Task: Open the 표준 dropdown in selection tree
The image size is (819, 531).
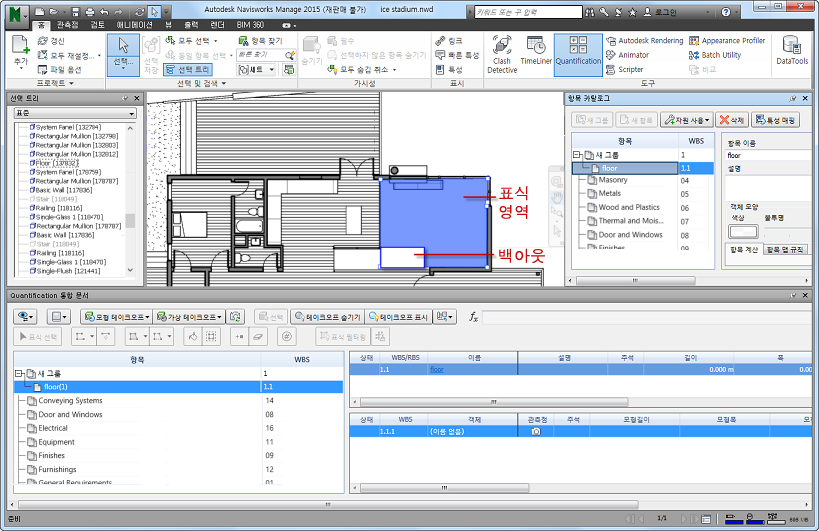Action: [x=75, y=113]
